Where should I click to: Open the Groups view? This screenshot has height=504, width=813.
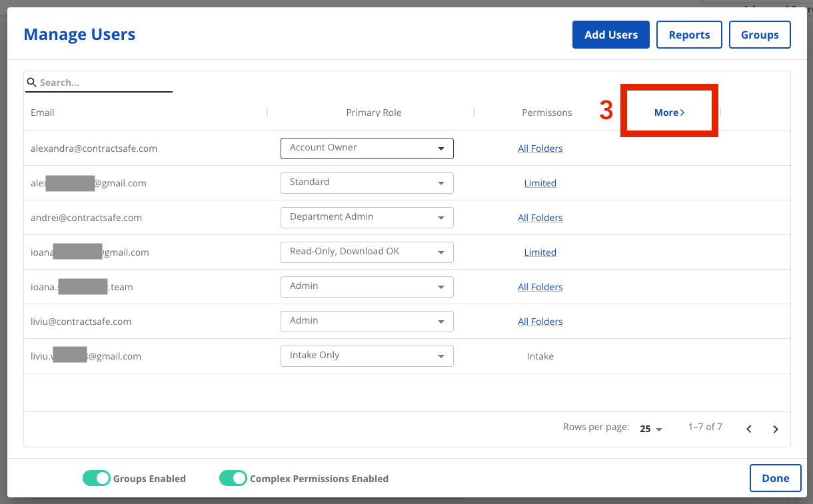click(x=760, y=34)
